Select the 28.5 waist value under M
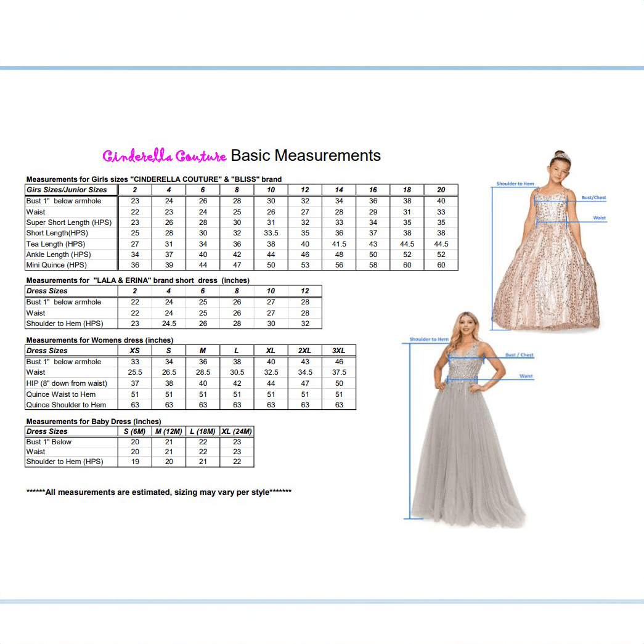 point(203,372)
